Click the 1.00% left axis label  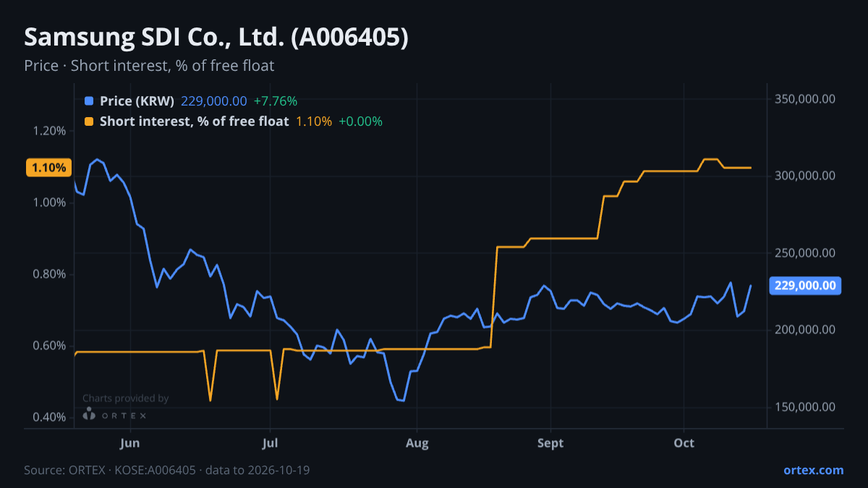[x=50, y=202]
